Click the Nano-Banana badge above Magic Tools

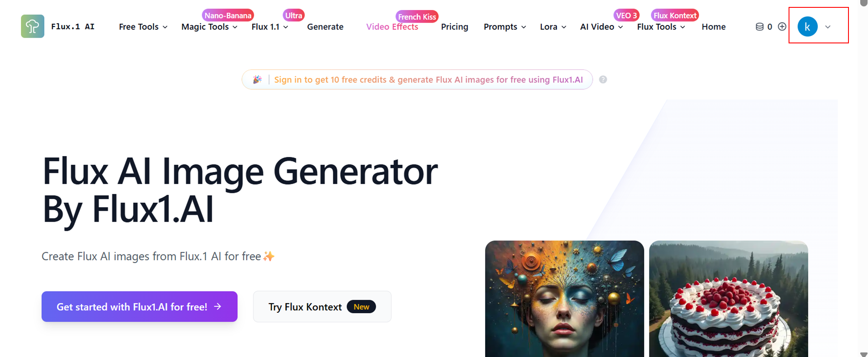[x=228, y=16]
